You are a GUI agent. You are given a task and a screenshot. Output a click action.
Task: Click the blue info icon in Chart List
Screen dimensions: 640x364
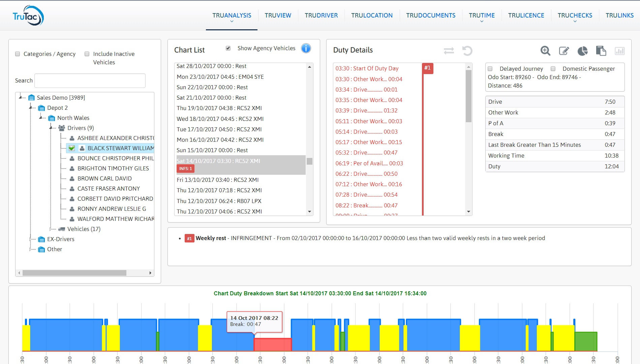point(306,48)
